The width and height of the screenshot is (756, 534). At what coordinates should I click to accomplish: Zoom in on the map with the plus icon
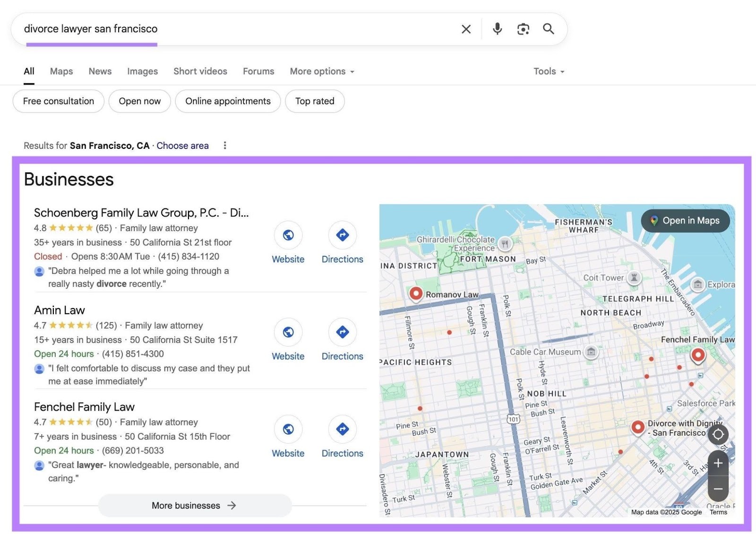(x=718, y=464)
